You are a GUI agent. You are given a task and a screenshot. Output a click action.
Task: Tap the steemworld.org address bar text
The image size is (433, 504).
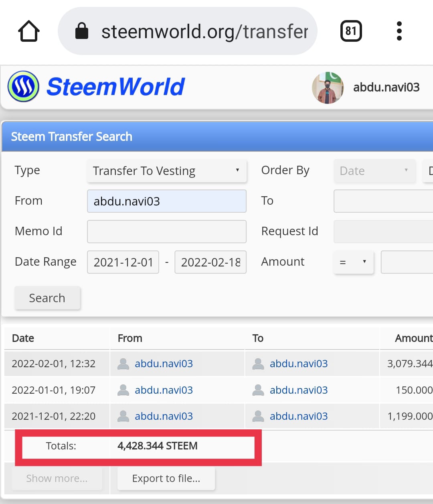click(204, 31)
